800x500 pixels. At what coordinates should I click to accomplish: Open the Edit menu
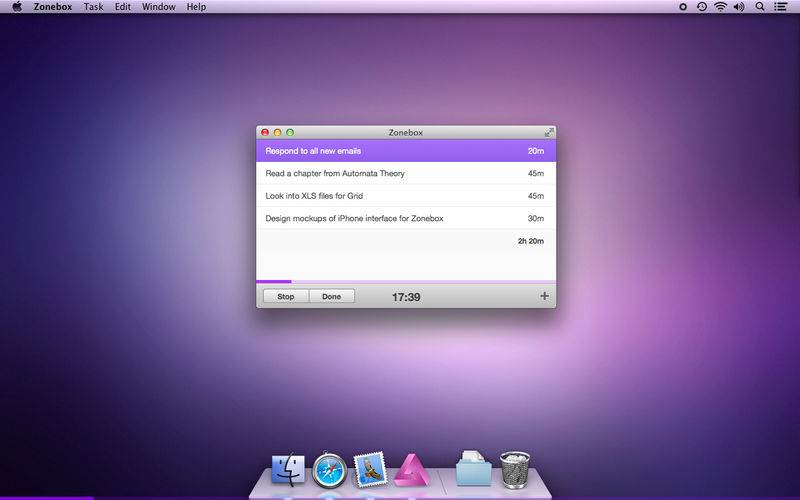coord(122,7)
